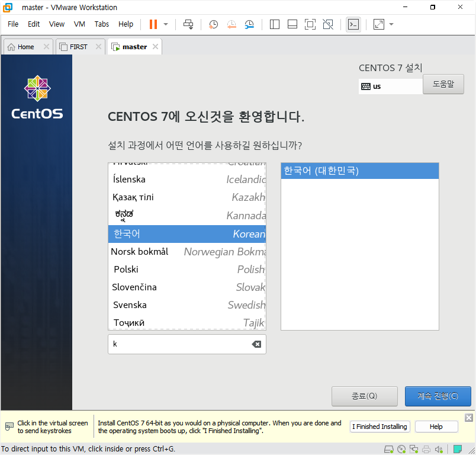The width and height of the screenshot is (476, 455).
Task: Select Norsk bokmål language row
Action: point(187,252)
